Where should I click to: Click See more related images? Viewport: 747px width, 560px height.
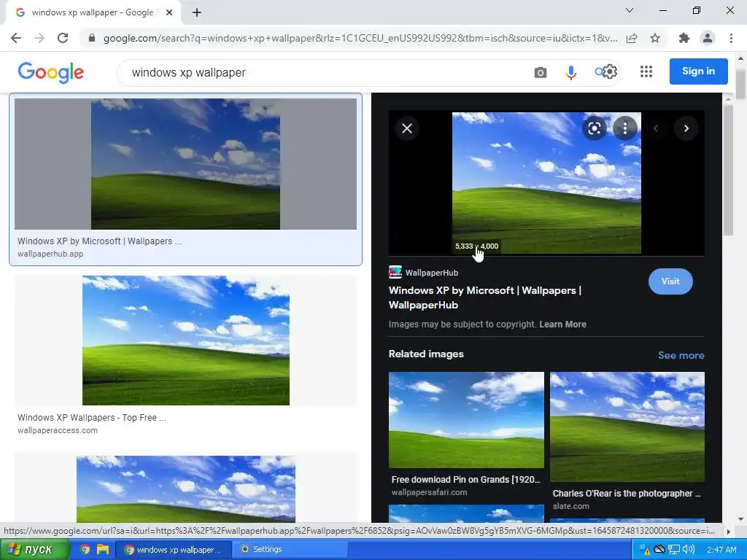pyautogui.click(x=681, y=355)
